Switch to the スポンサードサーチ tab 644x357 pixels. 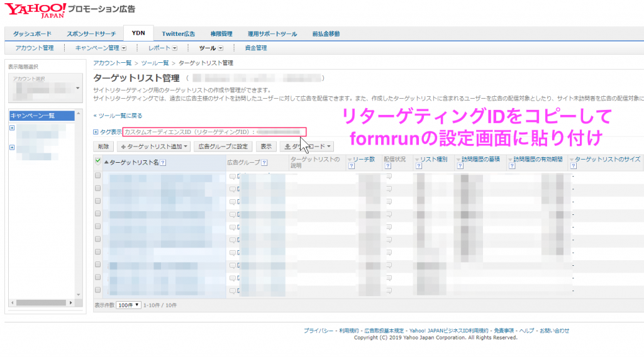[91, 34]
